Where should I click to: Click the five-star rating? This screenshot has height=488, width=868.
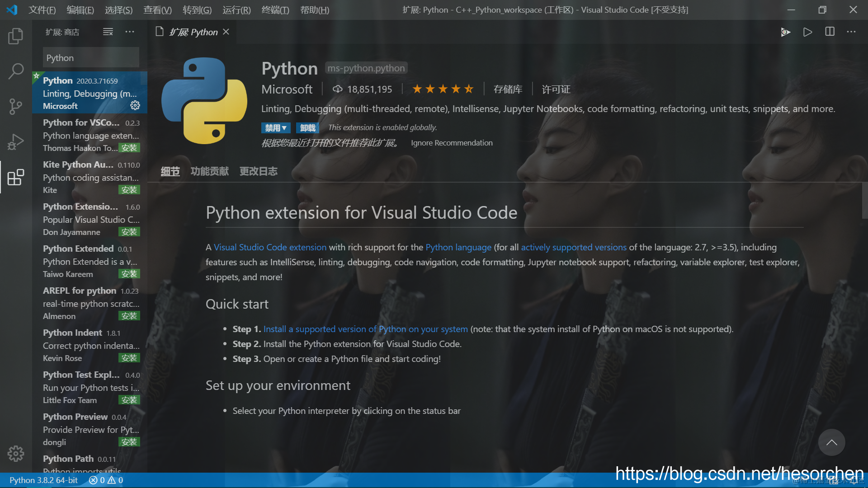tap(443, 89)
